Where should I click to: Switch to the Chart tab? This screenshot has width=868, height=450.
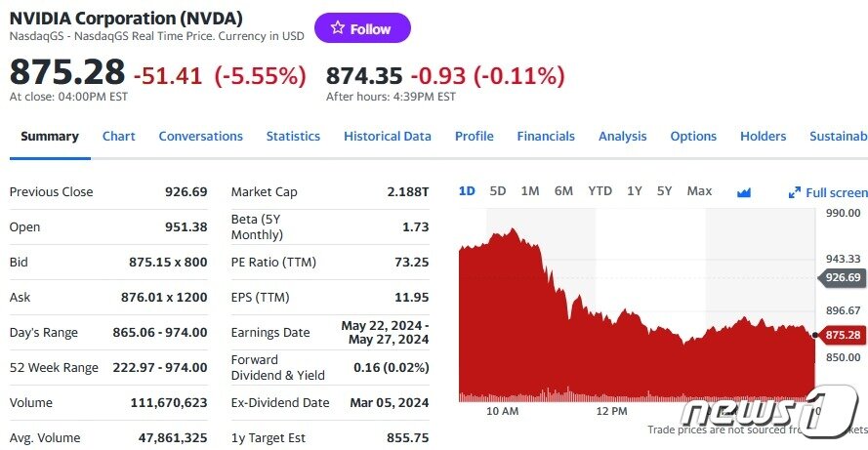[x=119, y=137]
